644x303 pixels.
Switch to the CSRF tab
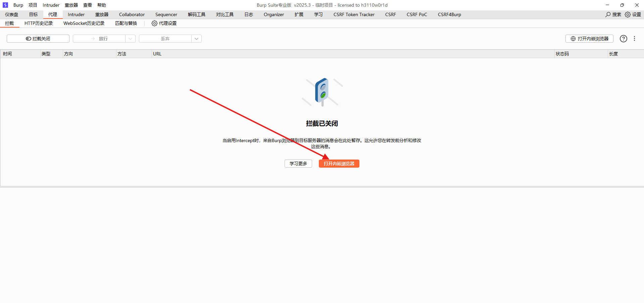click(x=391, y=14)
